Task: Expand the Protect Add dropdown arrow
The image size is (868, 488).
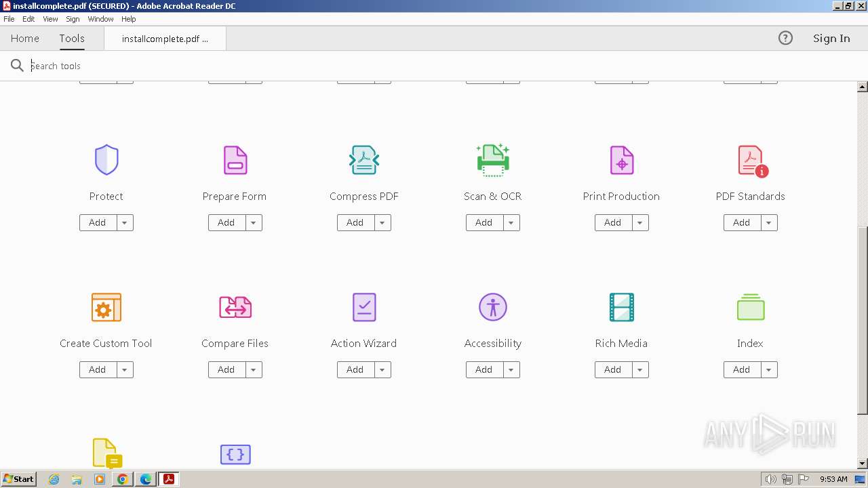Action: [125, 222]
